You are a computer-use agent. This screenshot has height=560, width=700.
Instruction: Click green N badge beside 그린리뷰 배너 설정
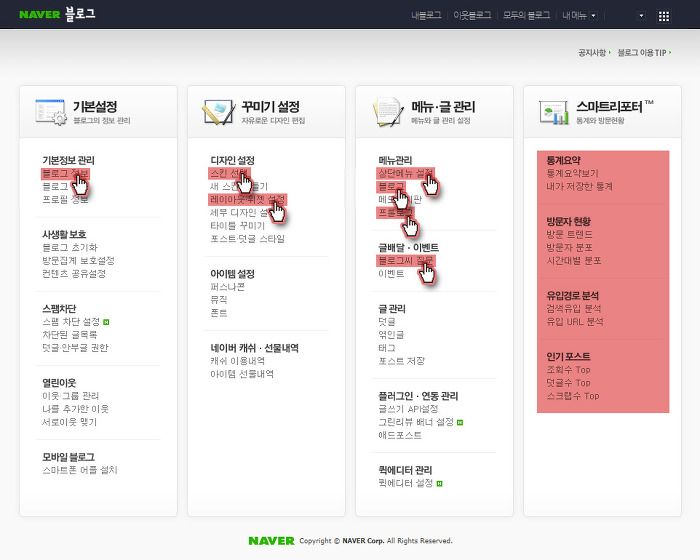(460, 422)
